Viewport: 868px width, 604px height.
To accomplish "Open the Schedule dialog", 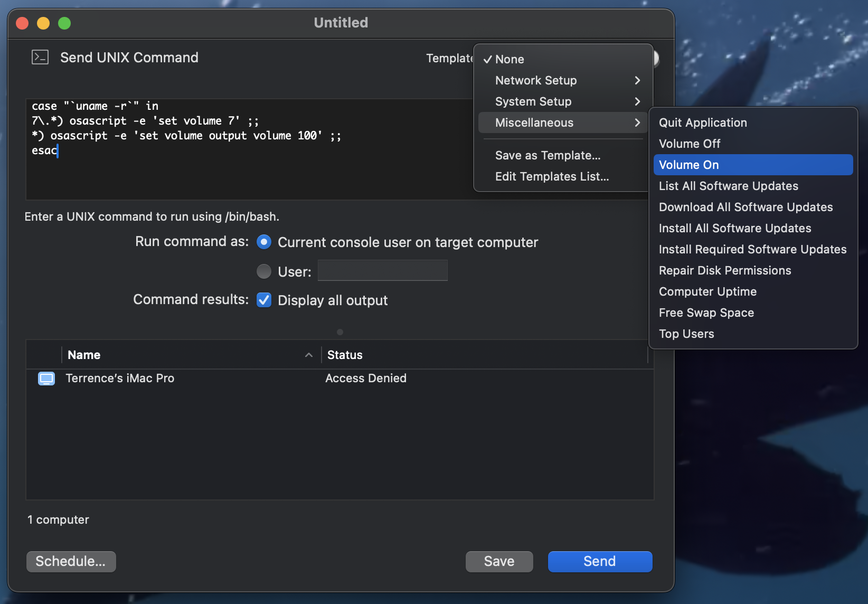I will tap(71, 561).
